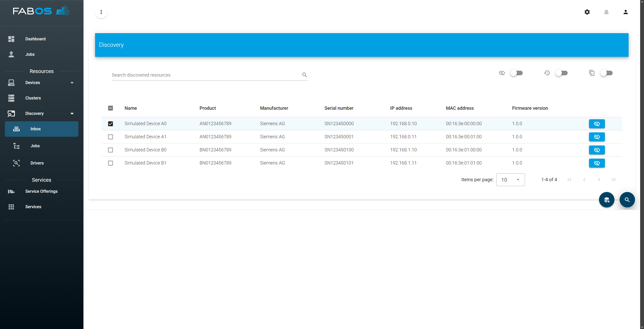Open the settings gear icon

pos(587,12)
